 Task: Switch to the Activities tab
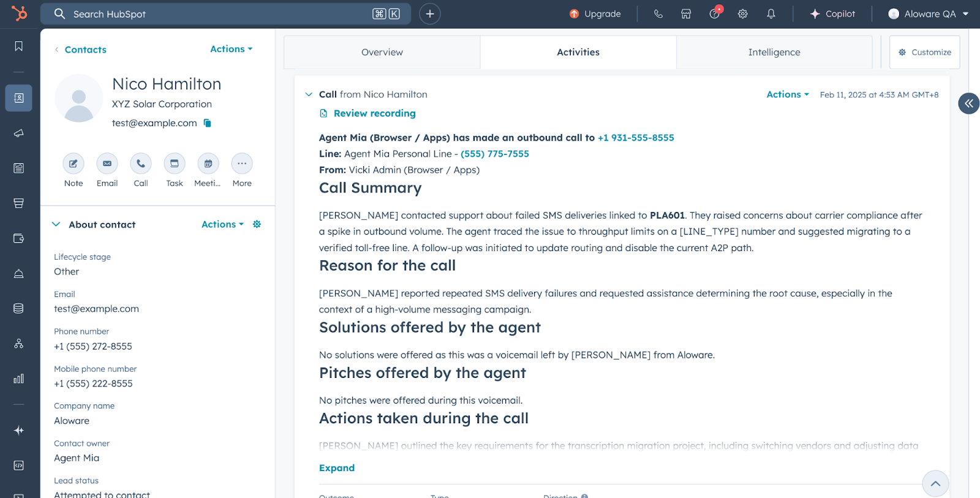coord(578,52)
